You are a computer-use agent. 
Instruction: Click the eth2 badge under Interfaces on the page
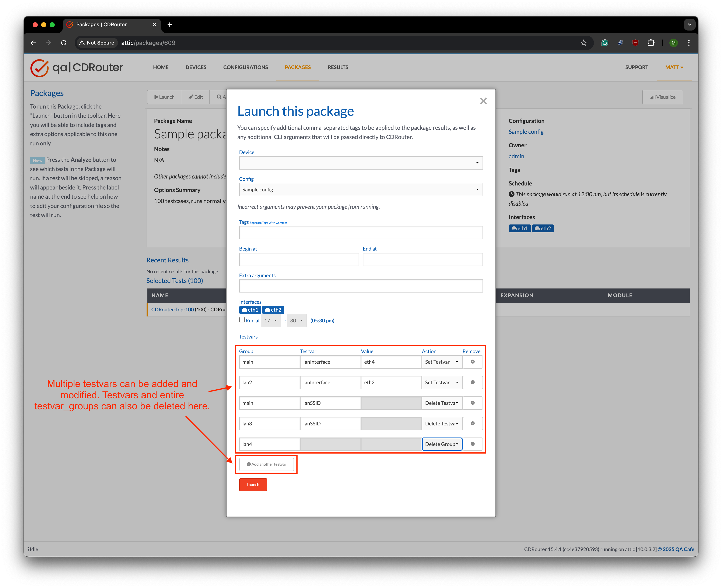(543, 228)
